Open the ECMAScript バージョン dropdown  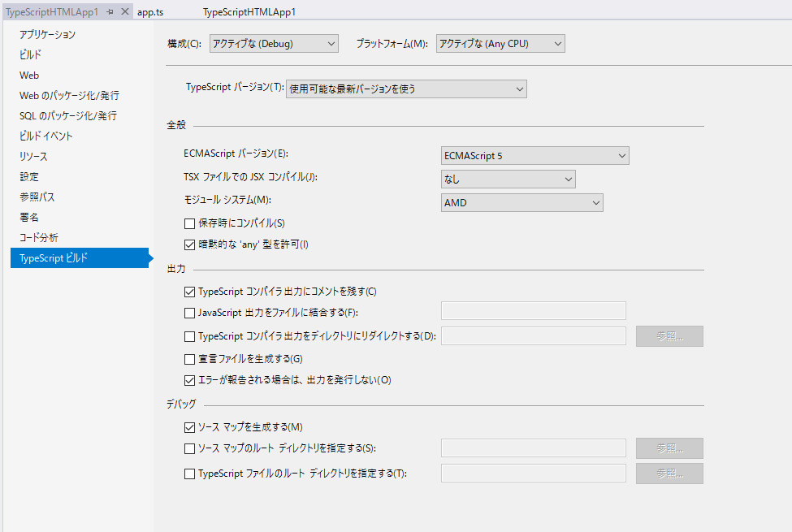(534, 155)
